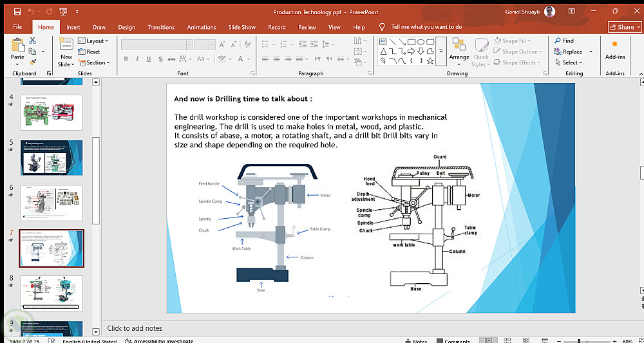Select the rectangle shape in shapes gallery
Image resolution: width=644 pixels, height=343 pixels.
[x=412, y=41]
